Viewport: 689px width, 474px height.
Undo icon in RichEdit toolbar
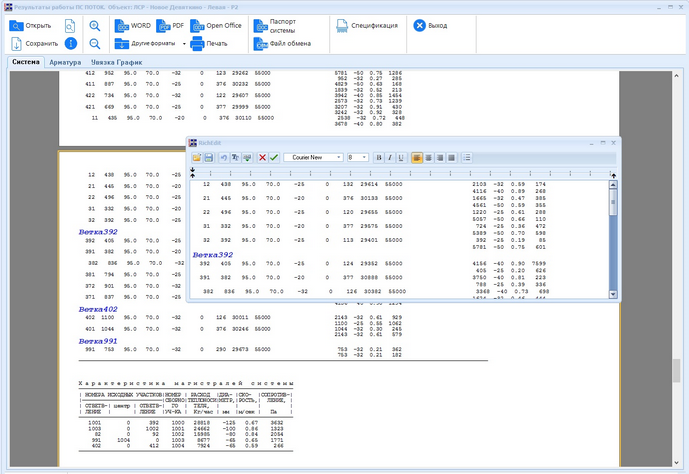point(224,157)
